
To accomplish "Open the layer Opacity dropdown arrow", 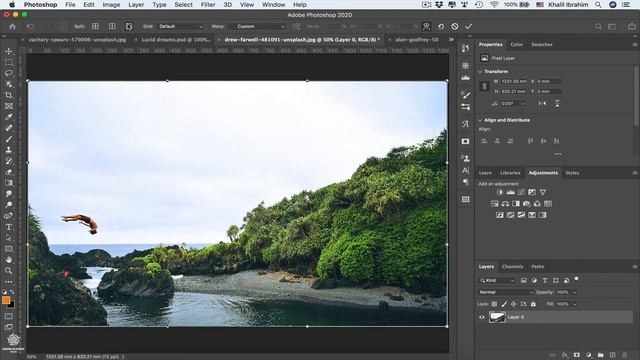I will tap(574, 292).
